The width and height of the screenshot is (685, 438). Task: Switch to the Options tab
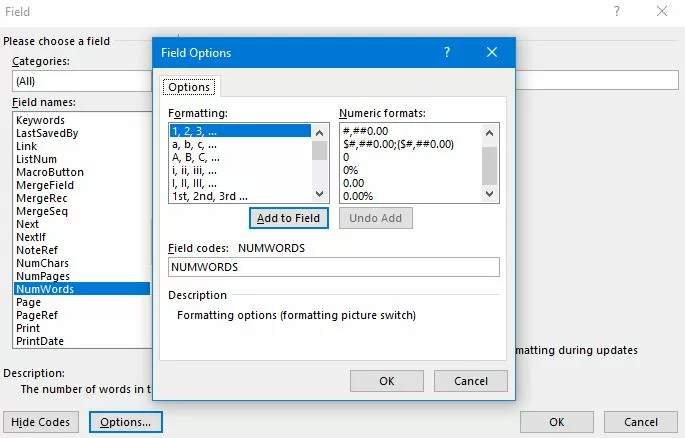(x=189, y=87)
